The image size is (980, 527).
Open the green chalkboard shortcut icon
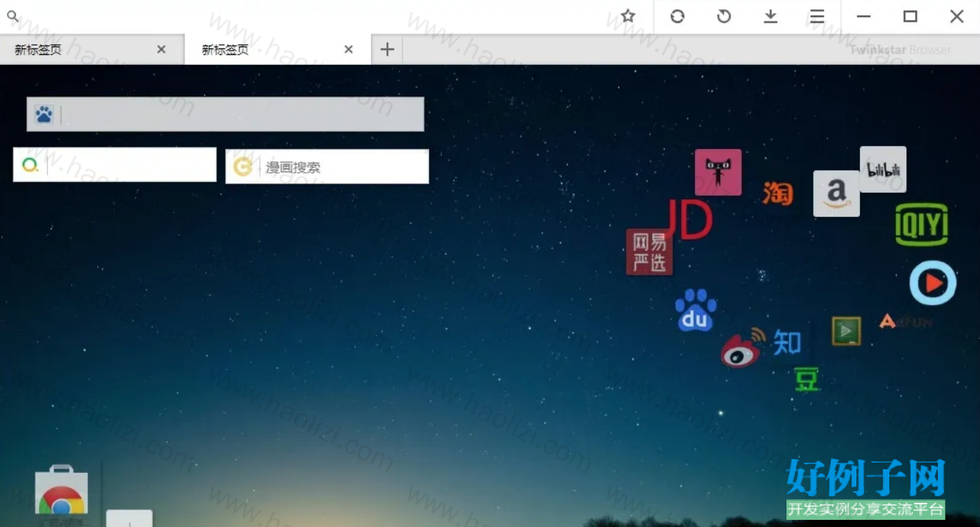pos(846,331)
